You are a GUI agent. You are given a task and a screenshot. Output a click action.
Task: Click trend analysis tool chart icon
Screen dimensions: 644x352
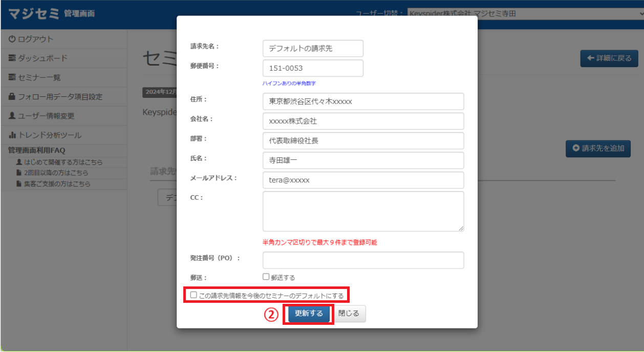[x=12, y=135]
